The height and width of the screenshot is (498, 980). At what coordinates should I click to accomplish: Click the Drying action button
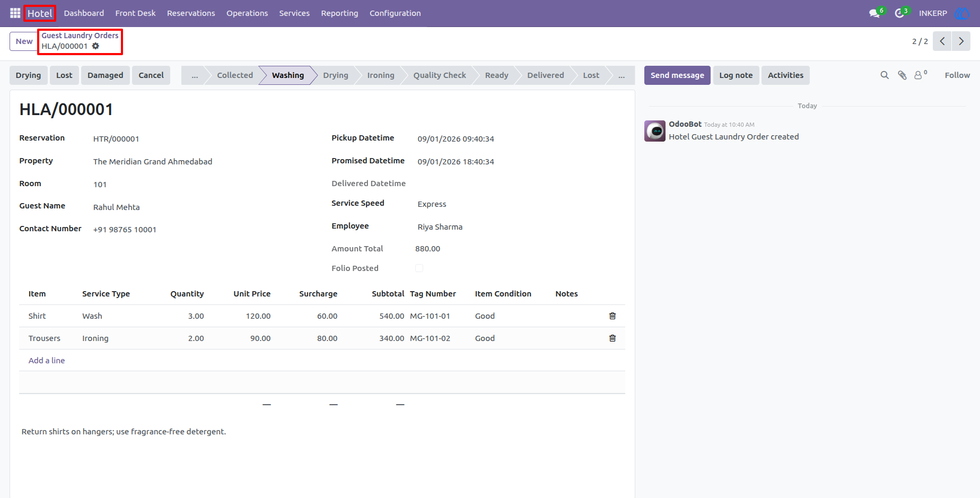(28, 75)
